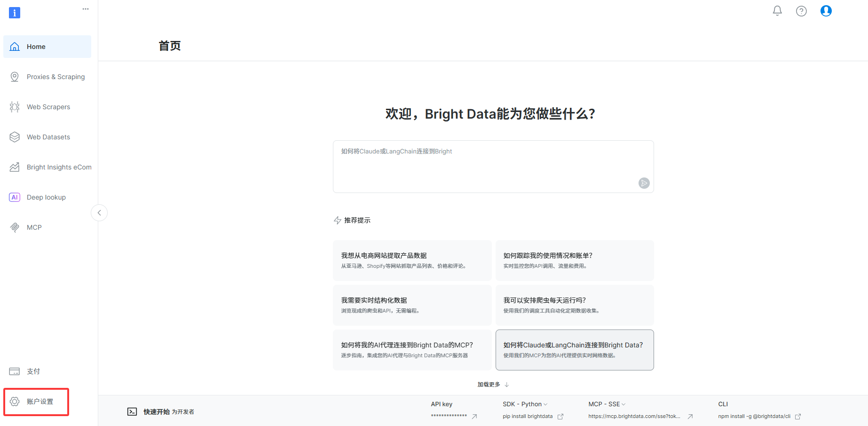Send the prompt with the arrow button
Image resolution: width=868 pixels, height=426 pixels.
click(x=644, y=183)
